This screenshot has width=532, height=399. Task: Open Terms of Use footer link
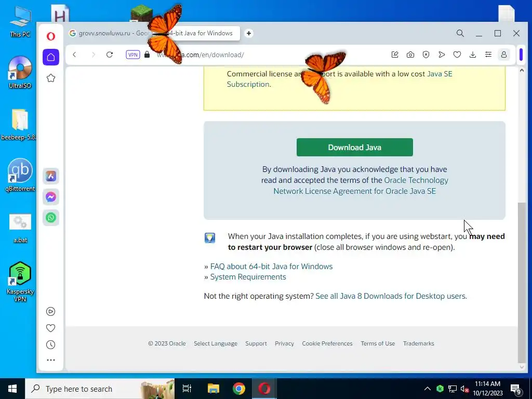pos(378,343)
